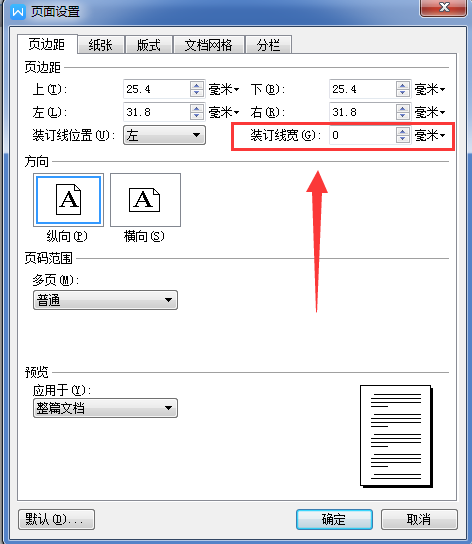Open the 毫米 unit dropdown for left margin
472x544 pixels.
click(224, 112)
